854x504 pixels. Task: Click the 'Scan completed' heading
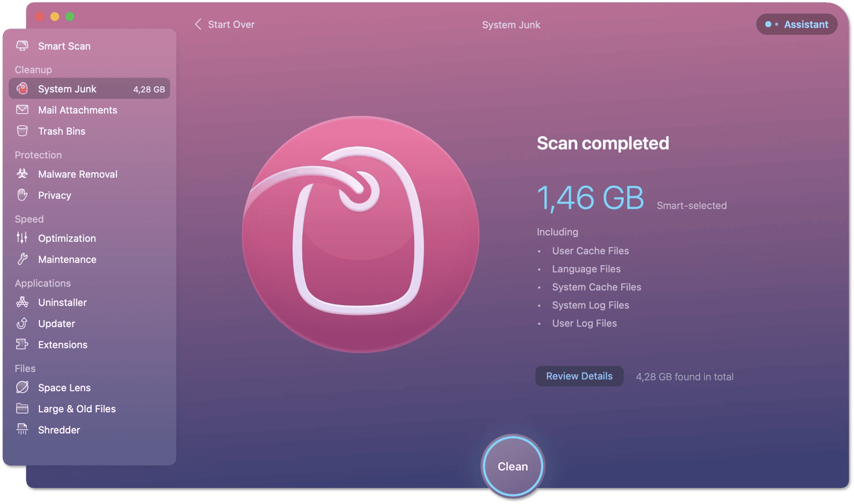pyautogui.click(x=603, y=143)
